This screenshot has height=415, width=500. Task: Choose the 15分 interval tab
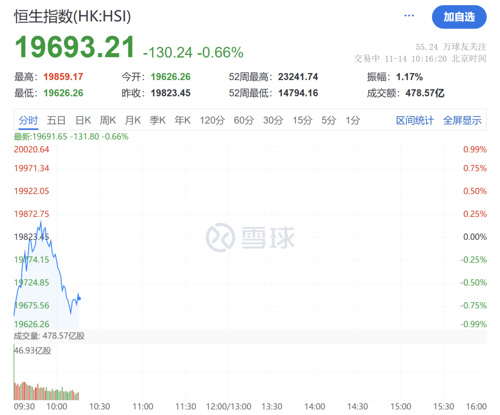point(302,120)
